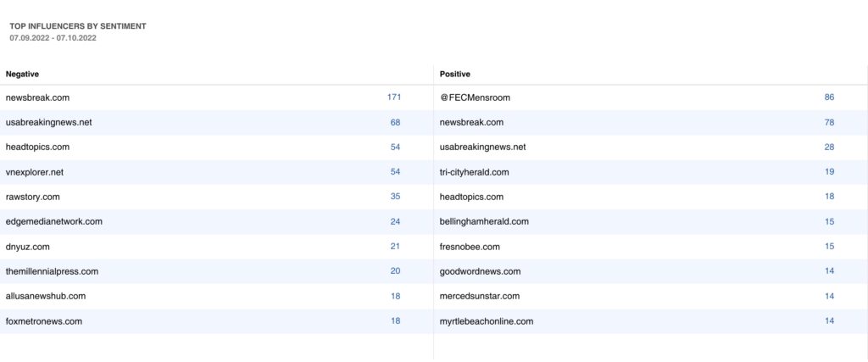Click the 15 count beside fresnobee.com
Screen dimensions: 868x362
pyautogui.click(x=829, y=247)
